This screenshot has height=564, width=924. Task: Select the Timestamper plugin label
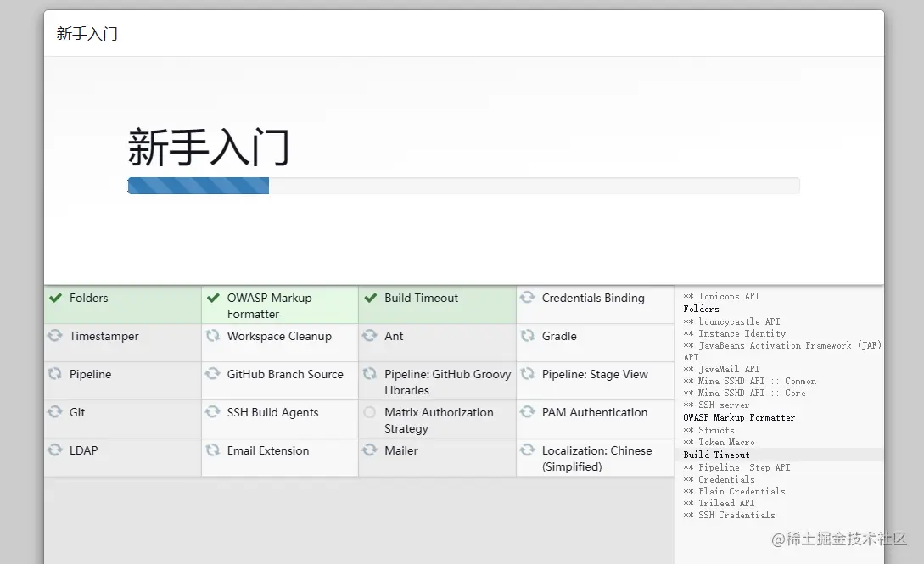(x=104, y=336)
